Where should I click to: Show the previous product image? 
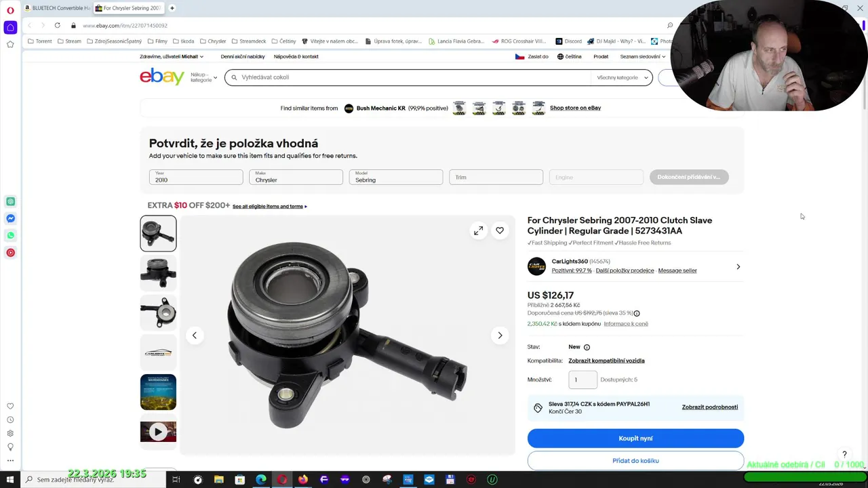coord(195,335)
